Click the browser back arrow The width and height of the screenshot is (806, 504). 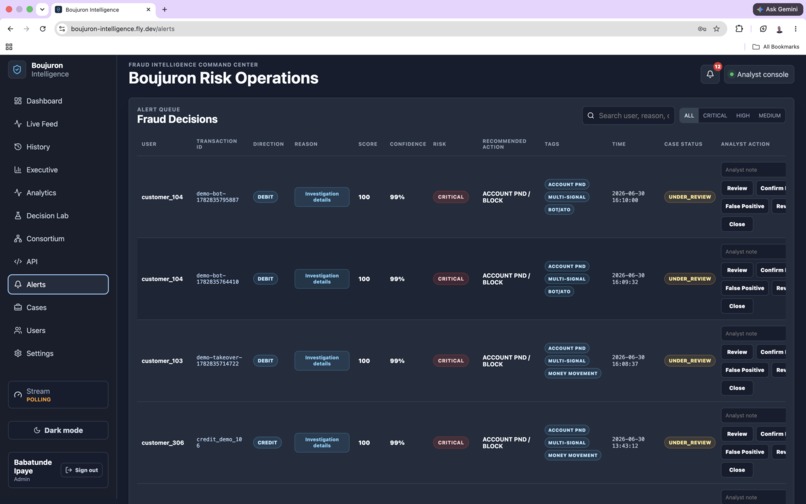pyautogui.click(x=10, y=29)
